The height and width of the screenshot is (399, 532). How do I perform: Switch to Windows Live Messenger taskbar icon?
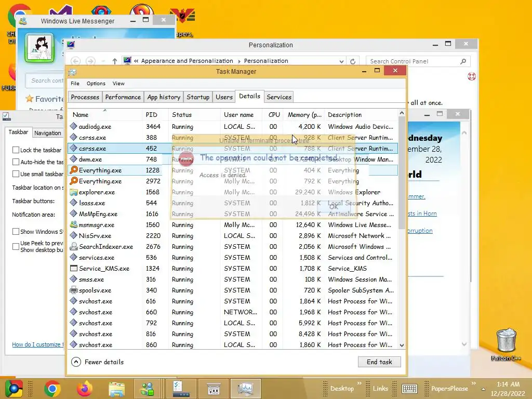point(148,389)
